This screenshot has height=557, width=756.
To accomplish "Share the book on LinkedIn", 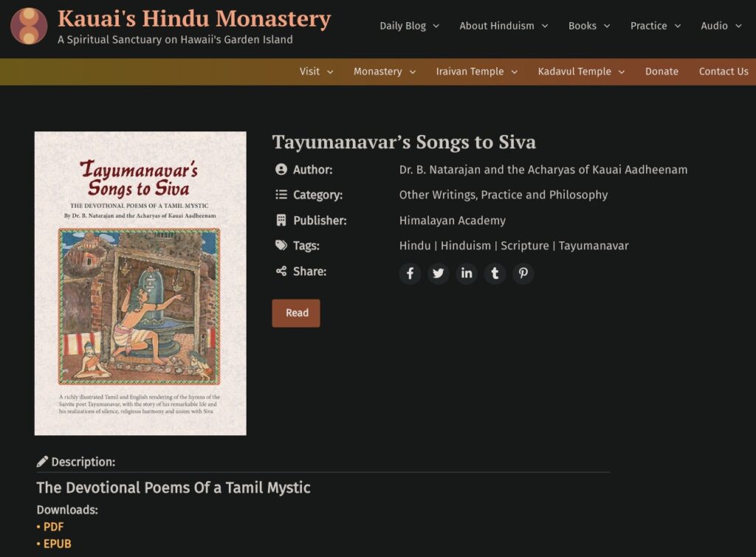I will pos(467,274).
